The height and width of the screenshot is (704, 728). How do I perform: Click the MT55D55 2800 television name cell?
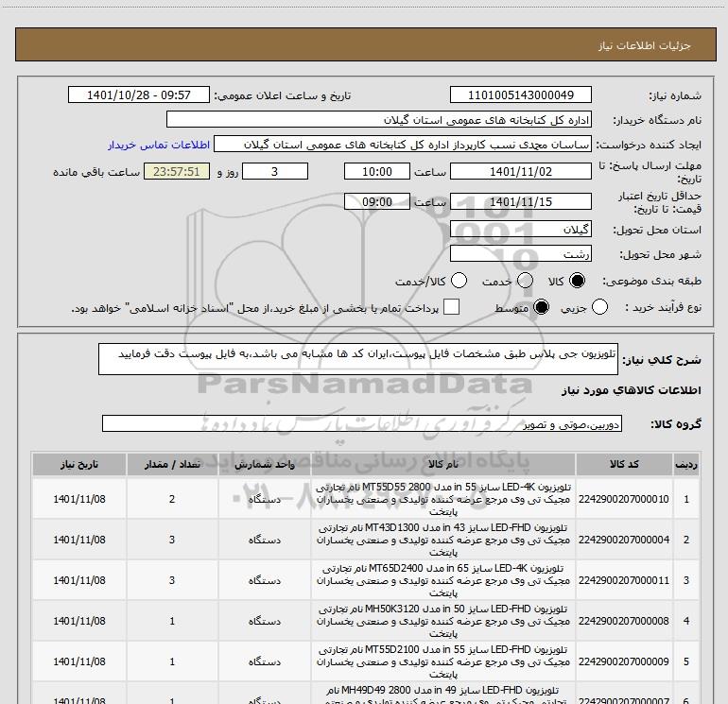[x=443, y=499]
